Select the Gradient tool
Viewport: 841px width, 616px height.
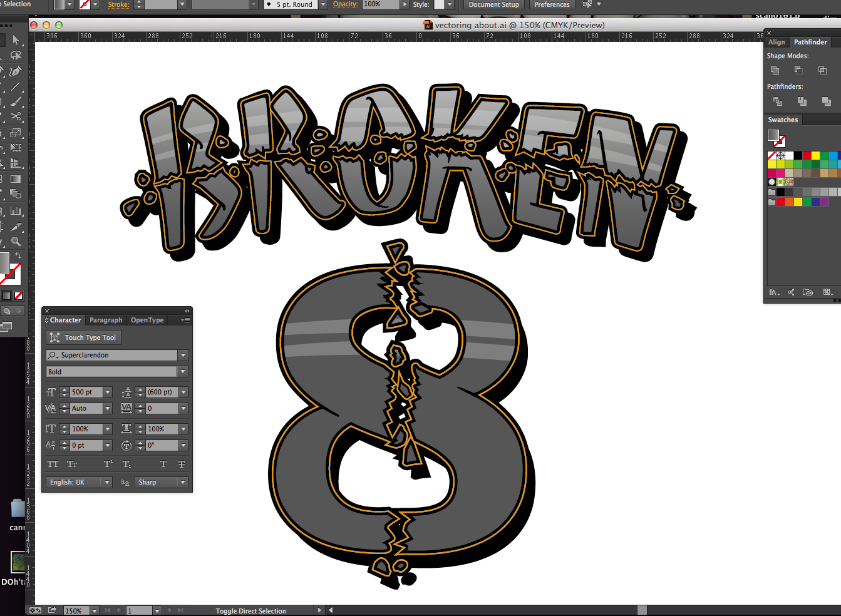[16, 179]
